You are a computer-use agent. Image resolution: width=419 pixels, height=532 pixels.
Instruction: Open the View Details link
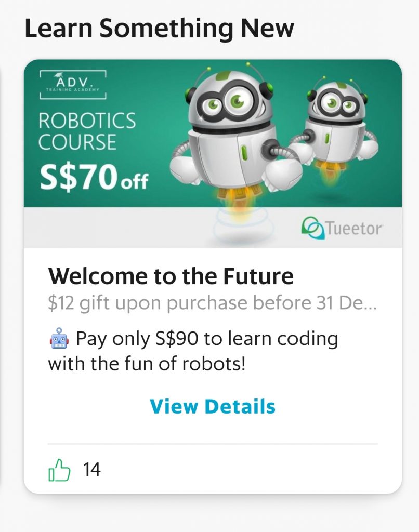[x=213, y=406]
